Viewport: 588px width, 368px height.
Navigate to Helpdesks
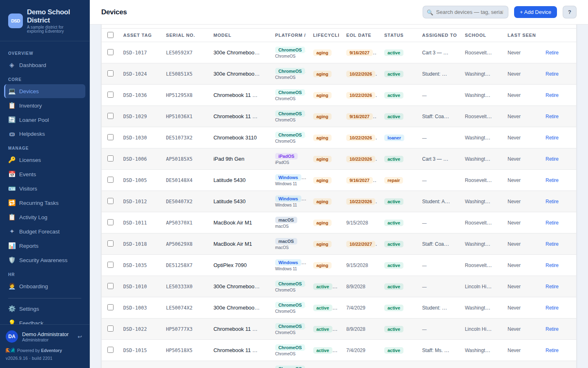point(45,134)
